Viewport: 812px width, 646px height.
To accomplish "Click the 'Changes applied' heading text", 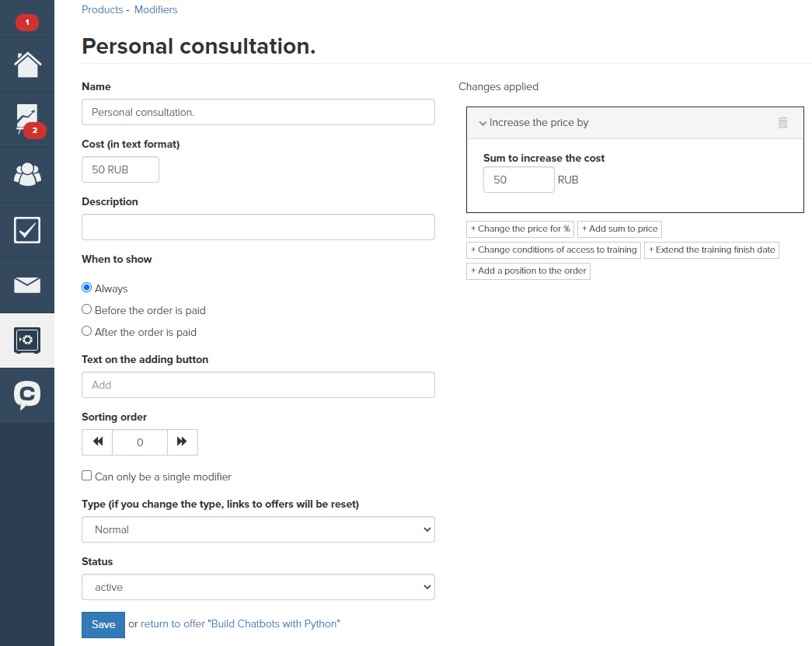I will coord(498,86).
